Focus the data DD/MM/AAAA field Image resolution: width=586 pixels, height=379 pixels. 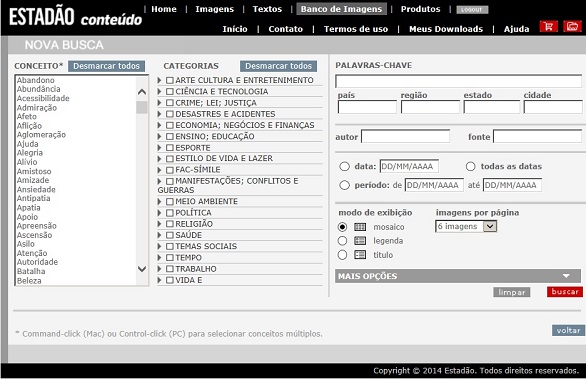click(409, 166)
